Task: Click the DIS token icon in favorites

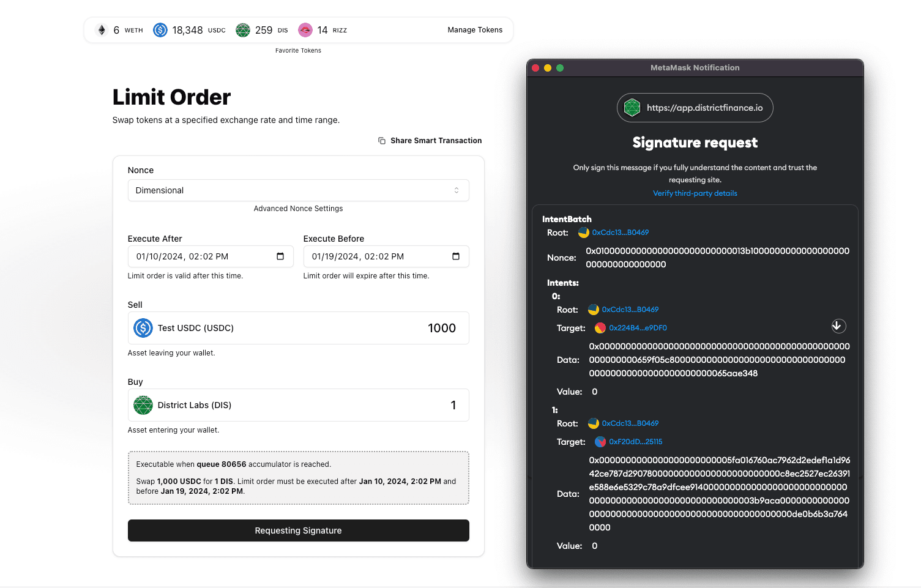Action: point(243,30)
